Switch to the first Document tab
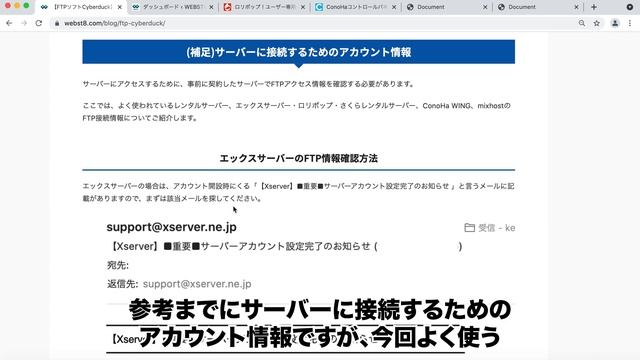This screenshot has width=640, height=360. [x=447, y=7]
